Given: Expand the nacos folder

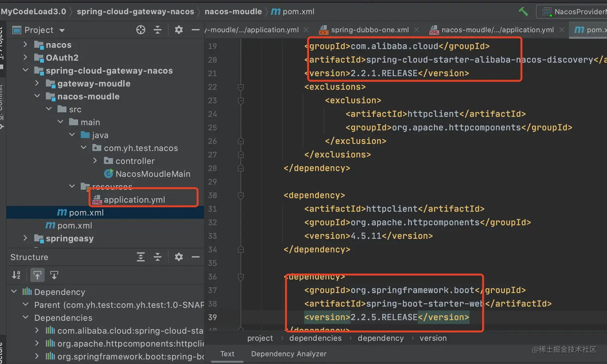Looking at the screenshot, I should (x=25, y=45).
